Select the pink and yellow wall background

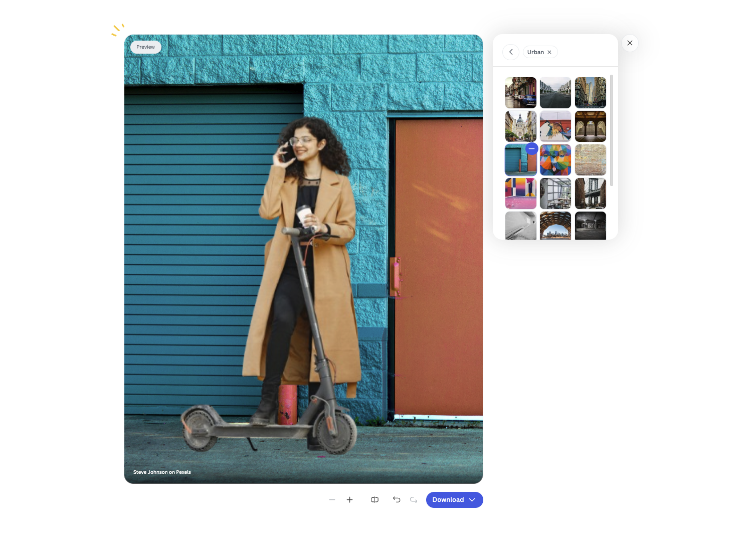(521, 194)
